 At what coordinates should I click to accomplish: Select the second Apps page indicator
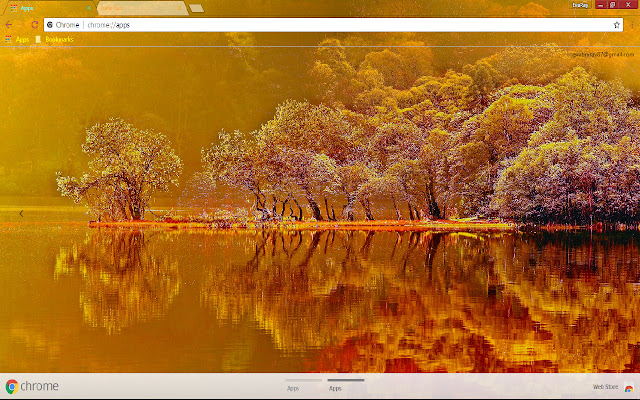[x=346, y=384]
